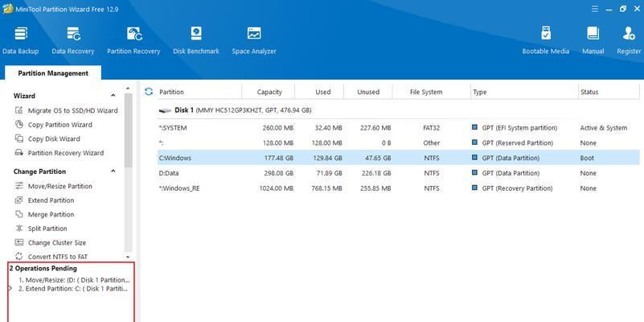Sort partitions by the Capacity column header
The image size is (644, 322).
[269, 92]
